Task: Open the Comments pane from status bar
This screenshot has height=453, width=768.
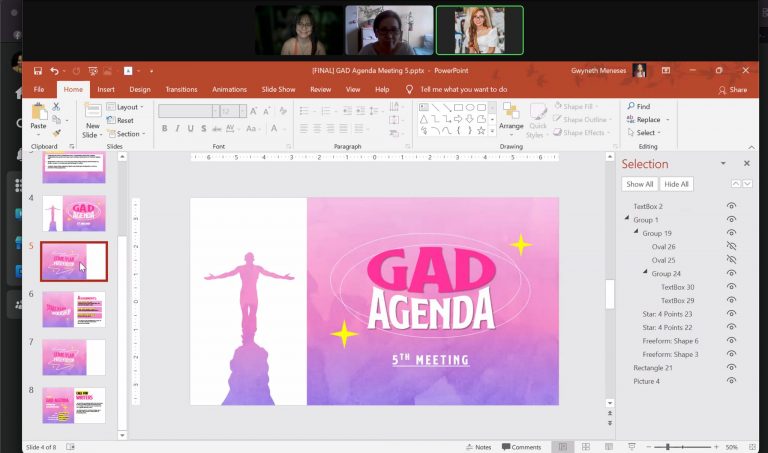Action: 521,447
